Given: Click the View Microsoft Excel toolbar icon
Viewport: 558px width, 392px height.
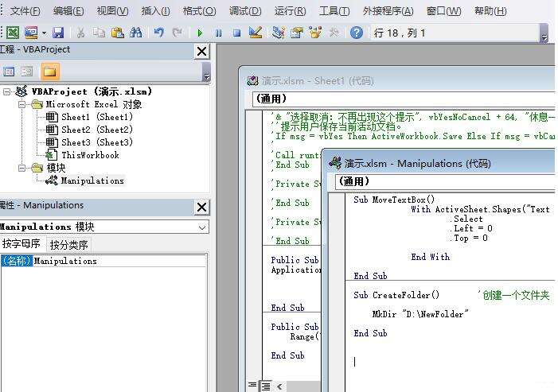Looking at the screenshot, I should (x=13, y=33).
